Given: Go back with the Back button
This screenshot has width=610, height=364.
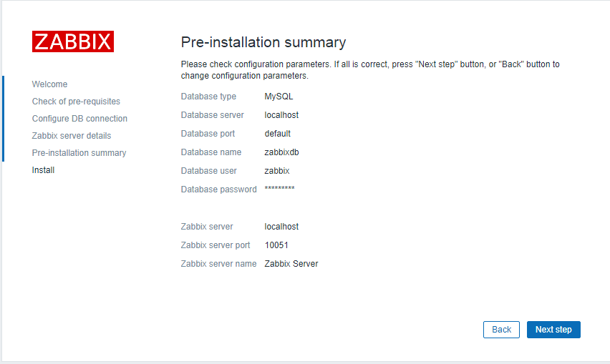Looking at the screenshot, I should 501,330.
